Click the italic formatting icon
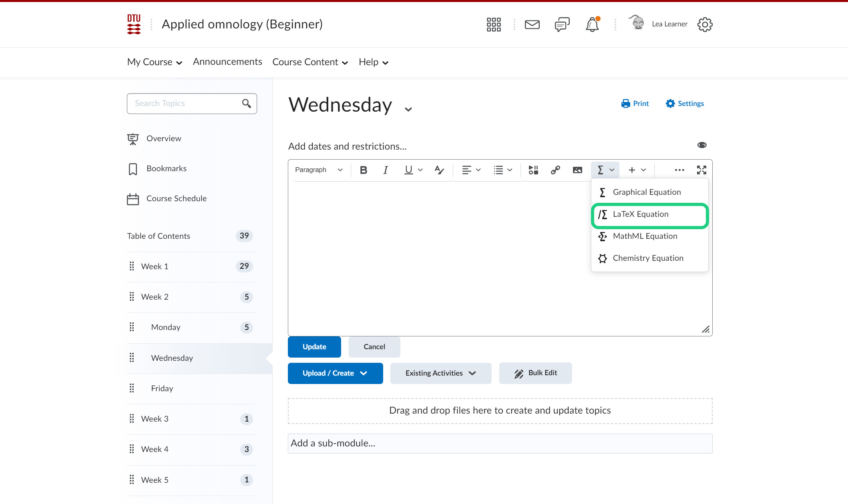 tap(385, 170)
